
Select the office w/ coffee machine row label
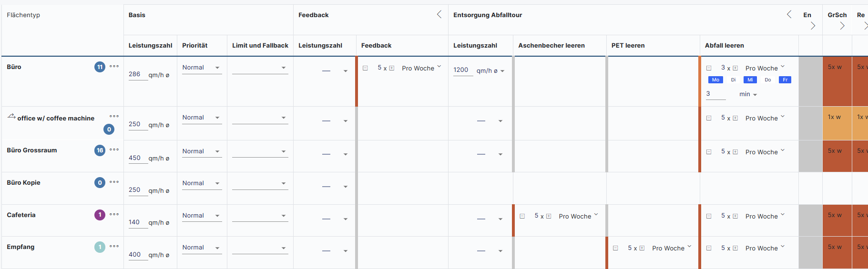pos(56,118)
